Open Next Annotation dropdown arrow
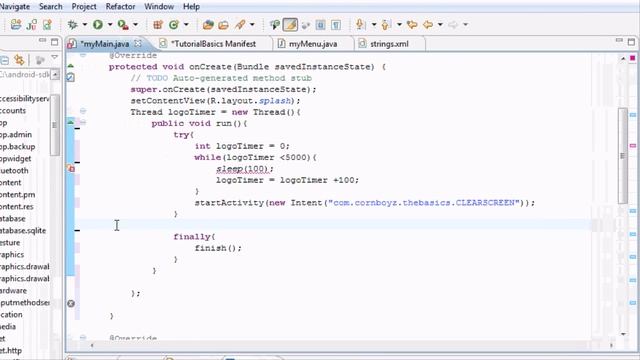Screen dimensions: 640x360 coord(374,25)
